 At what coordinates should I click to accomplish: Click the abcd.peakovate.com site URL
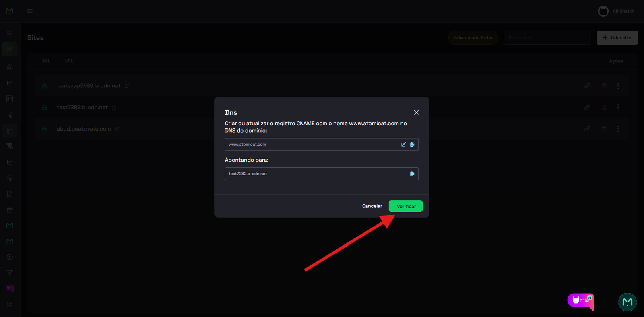84,129
